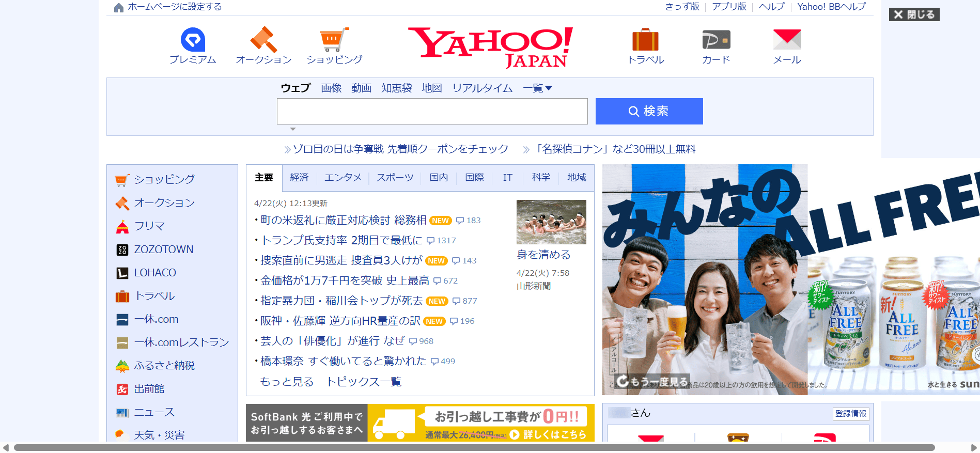Image resolution: width=980 pixels, height=453 pixels.
Task: Open the Yahoo Premium icon
Action: (x=193, y=40)
